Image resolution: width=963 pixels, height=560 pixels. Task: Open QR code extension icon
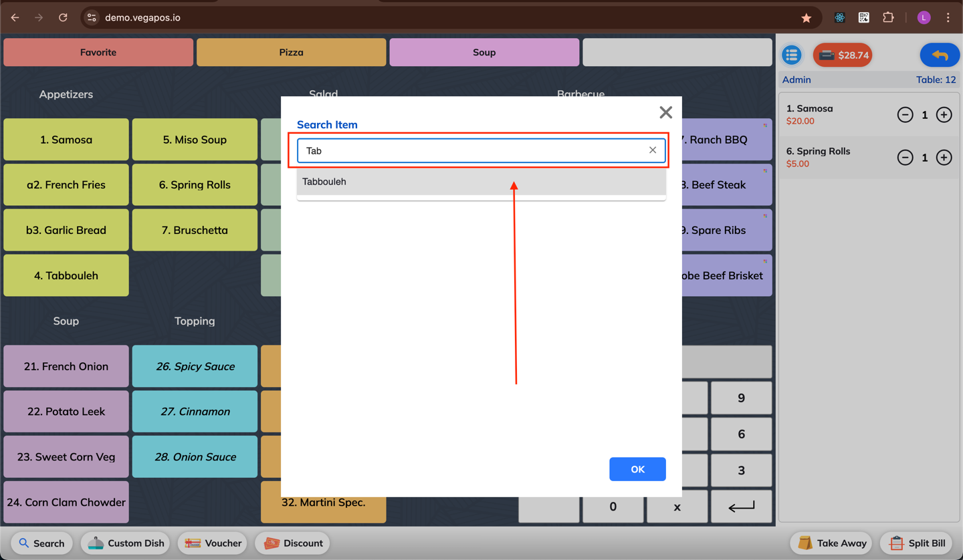864,18
